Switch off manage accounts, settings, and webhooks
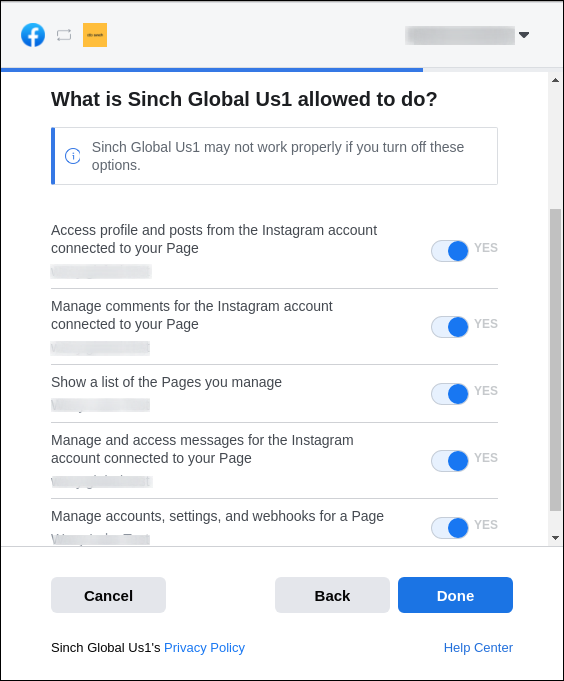 point(449,528)
